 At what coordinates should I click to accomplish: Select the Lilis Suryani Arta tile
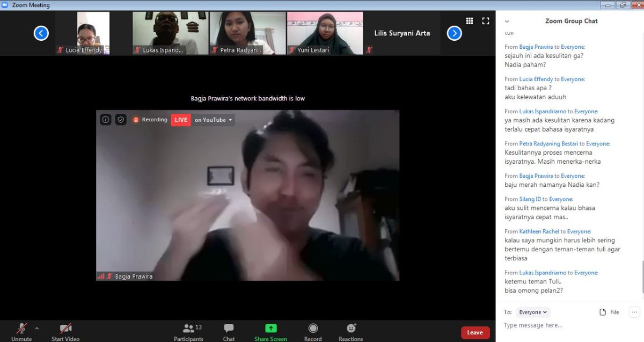tap(402, 33)
